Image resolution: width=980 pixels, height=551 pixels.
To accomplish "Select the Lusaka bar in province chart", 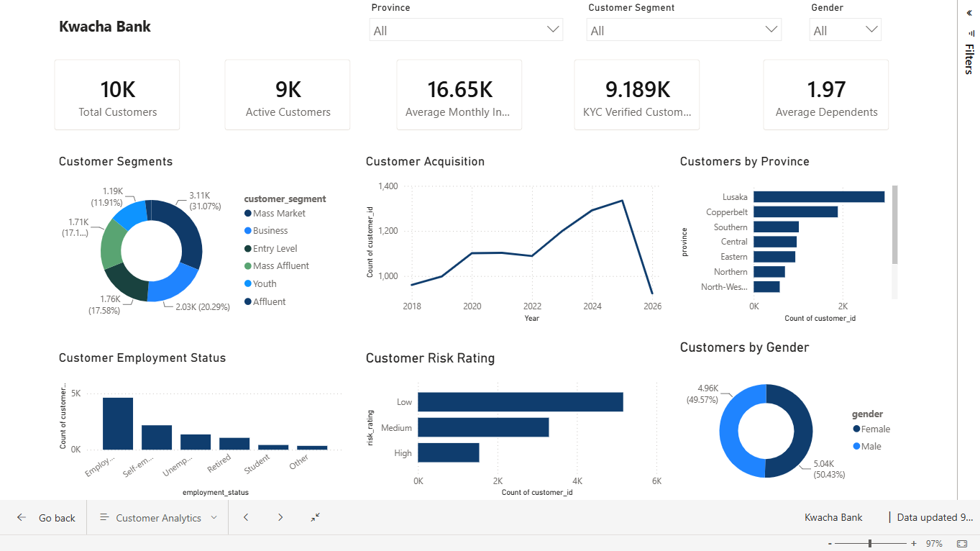I will [x=819, y=197].
